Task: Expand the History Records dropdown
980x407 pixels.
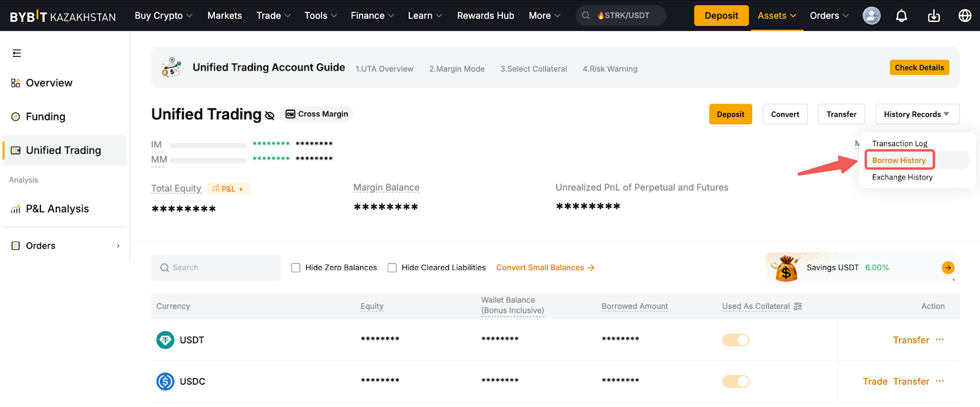Action: (x=917, y=114)
